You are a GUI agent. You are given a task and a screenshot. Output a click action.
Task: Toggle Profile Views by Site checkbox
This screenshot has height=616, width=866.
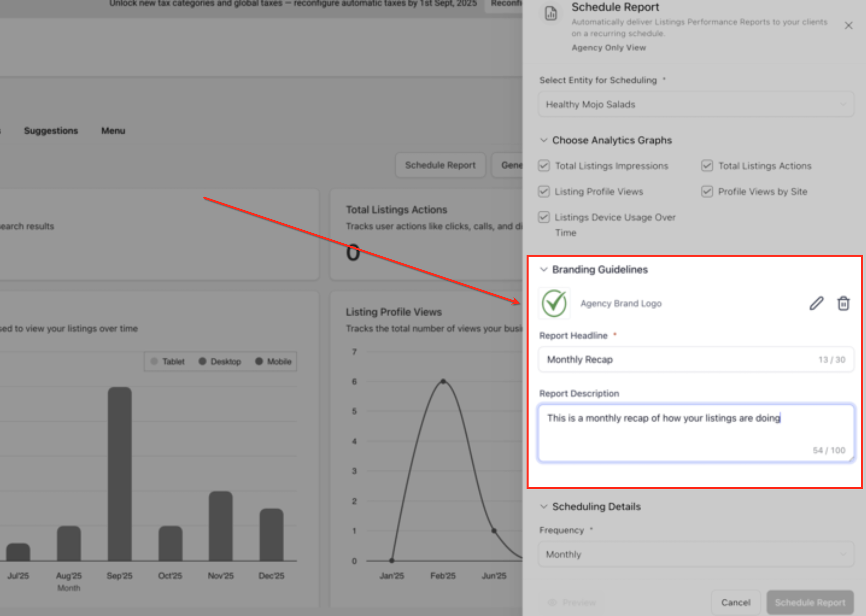[707, 192]
